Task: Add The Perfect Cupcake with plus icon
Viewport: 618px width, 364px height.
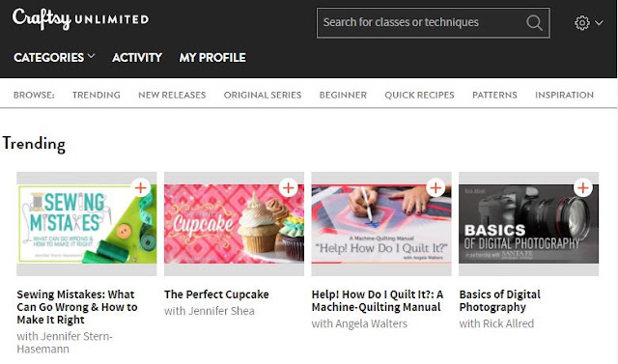Action: pyautogui.click(x=288, y=188)
